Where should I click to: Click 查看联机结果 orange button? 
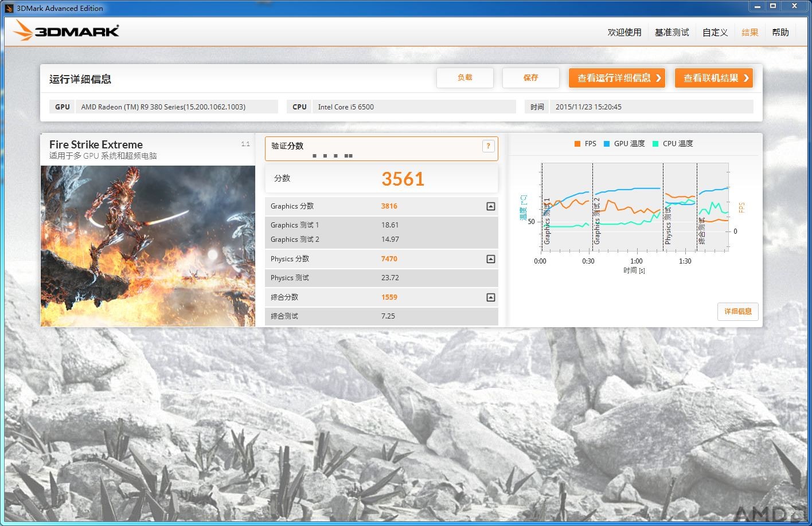point(714,78)
